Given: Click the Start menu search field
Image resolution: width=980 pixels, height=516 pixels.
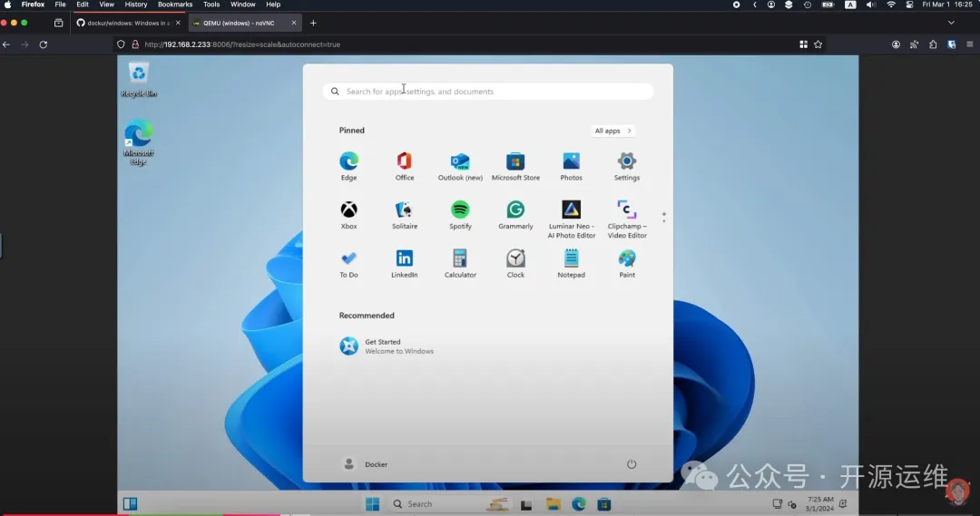Looking at the screenshot, I should [x=488, y=92].
